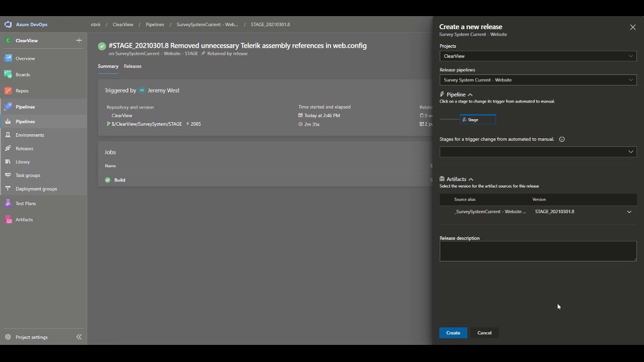Click the 2085 changeset link
The width and height of the screenshot is (644, 362).
pyautogui.click(x=196, y=124)
